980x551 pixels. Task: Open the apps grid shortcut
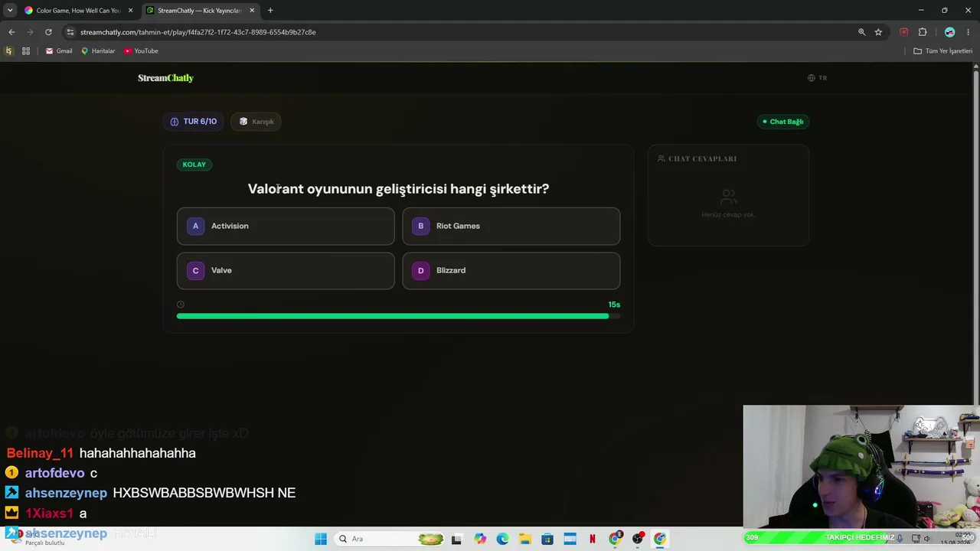[26, 51]
